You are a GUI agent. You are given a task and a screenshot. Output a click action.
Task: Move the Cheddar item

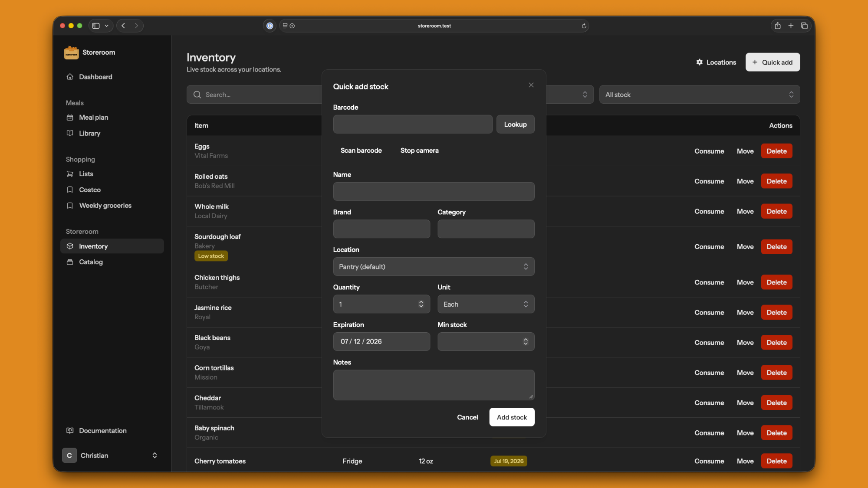coord(745,403)
